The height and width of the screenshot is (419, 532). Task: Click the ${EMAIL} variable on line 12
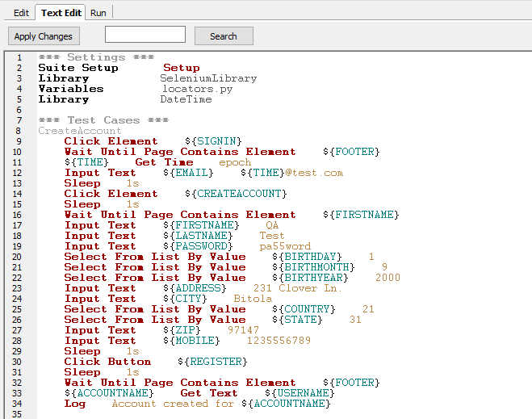[x=188, y=173]
